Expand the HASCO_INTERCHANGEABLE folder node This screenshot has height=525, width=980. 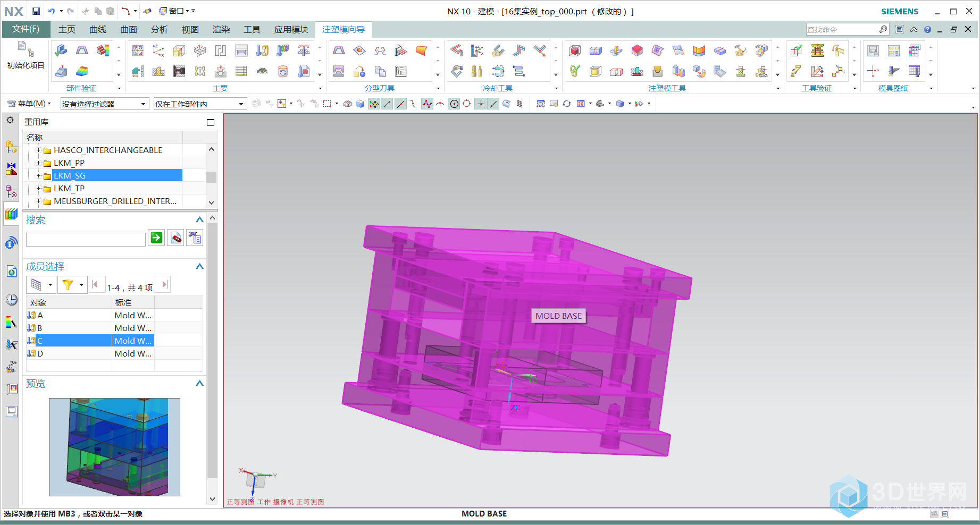coord(38,150)
